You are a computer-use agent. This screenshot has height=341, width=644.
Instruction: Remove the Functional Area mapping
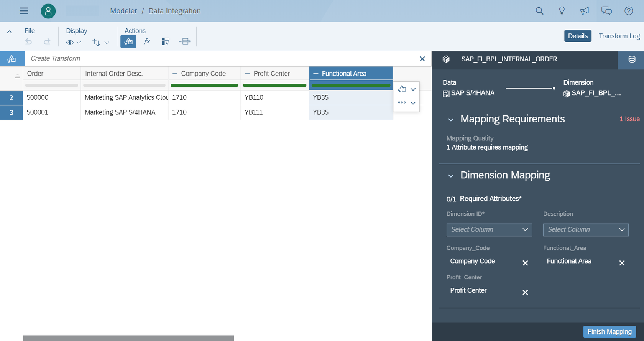(x=622, y=263)
